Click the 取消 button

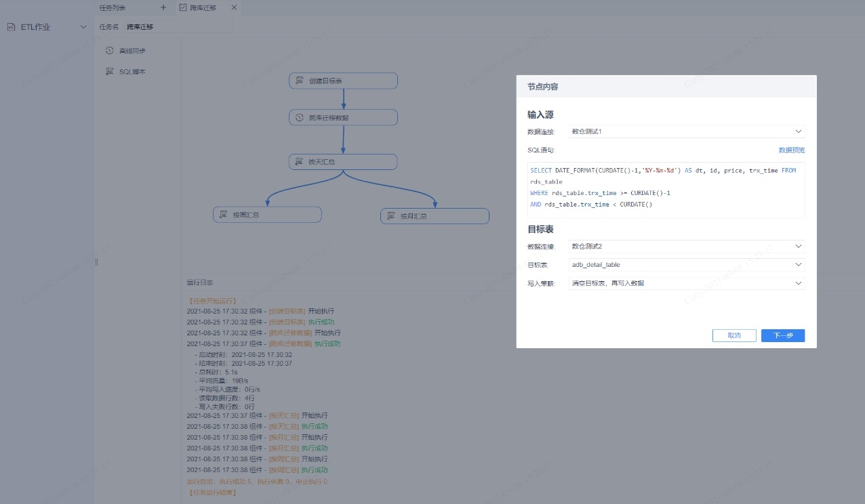click(734, 335)
